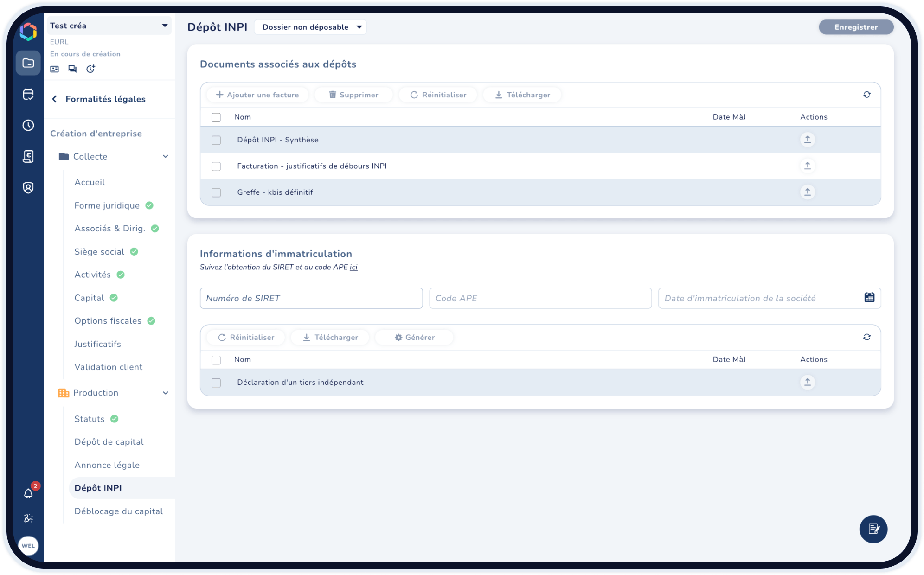Viewport: 924px width, 575px height.
Task: Click Télécharger in immatriculation toolbar
Action: (330, 337)
